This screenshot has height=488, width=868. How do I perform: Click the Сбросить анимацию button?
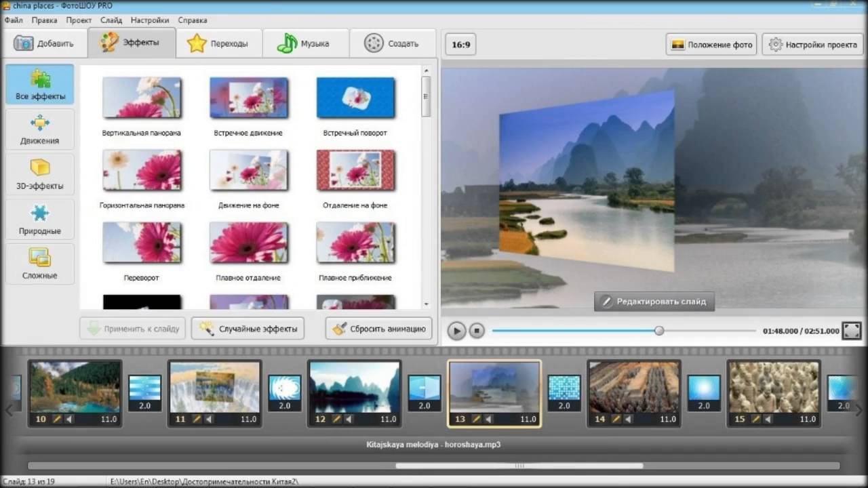[x=378, y=329]
